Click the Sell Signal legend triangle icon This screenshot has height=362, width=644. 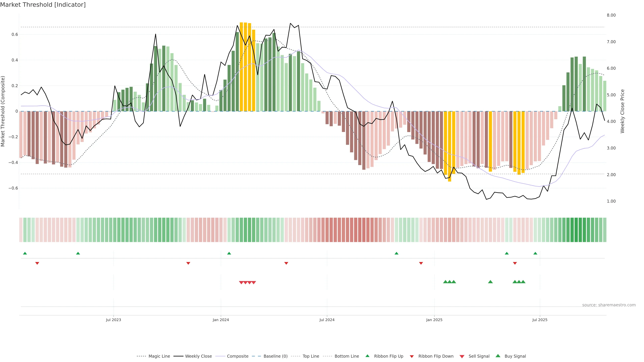(462, 356)
